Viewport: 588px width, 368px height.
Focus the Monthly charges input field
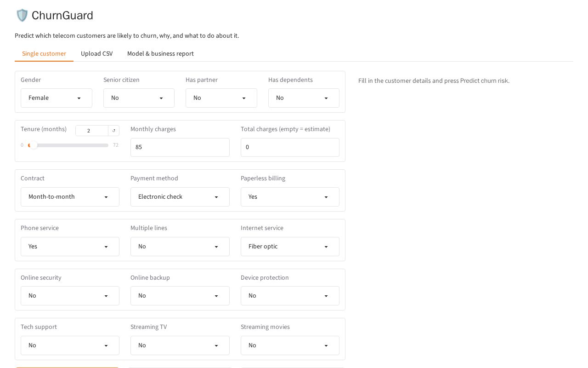180,147
